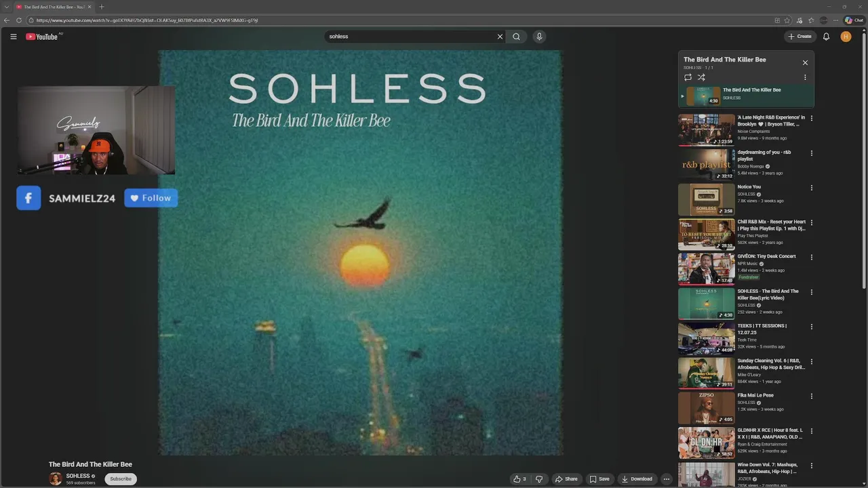Open options for 'TEEKS | TT SESSIONS'
The image size is (868, 488).
click(x=812, y=327)
